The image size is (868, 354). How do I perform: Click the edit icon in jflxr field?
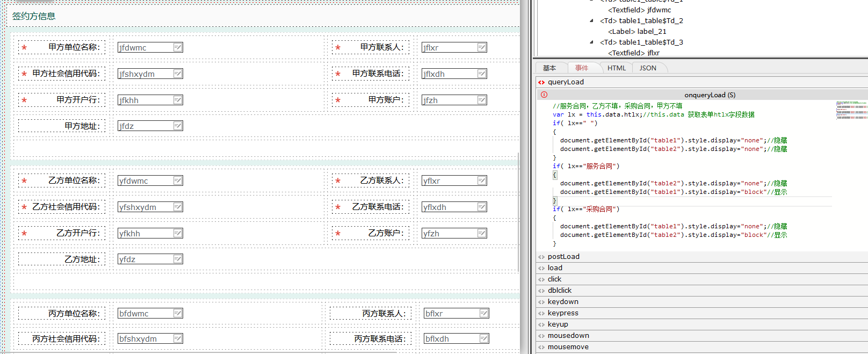pyautogui.click(x=482, y=47)
